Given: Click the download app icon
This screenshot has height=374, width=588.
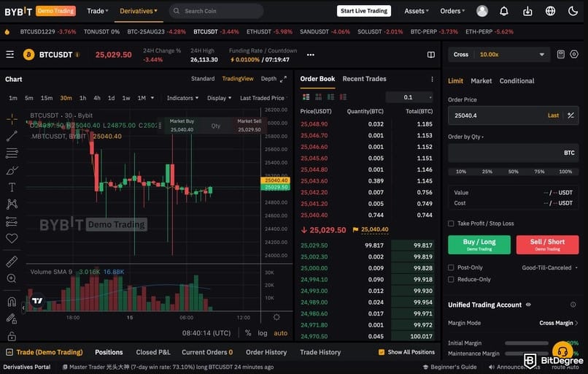Looking at the screenshot, I should point(527,11).
